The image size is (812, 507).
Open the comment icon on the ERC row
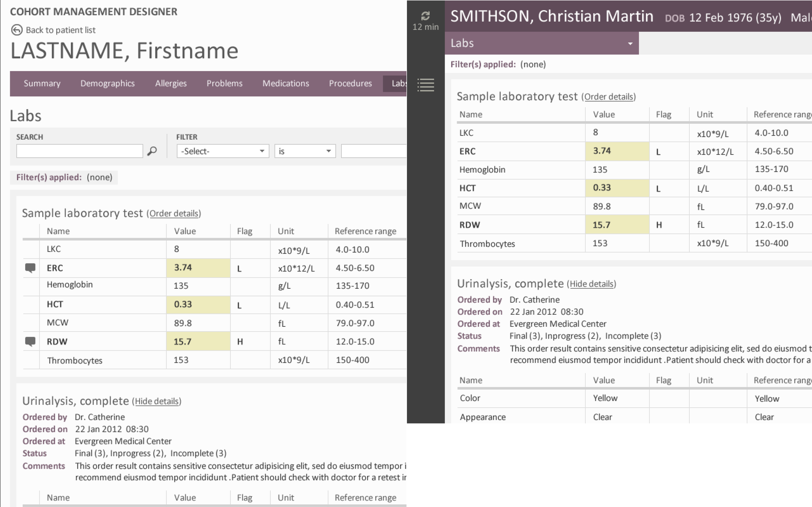point(30,268)
